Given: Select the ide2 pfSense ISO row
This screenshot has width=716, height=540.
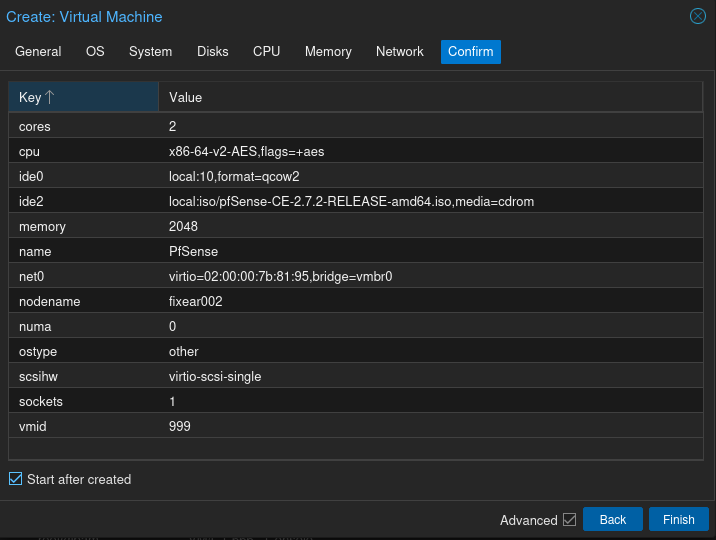Looking at the screenshot, I should 351,202.
